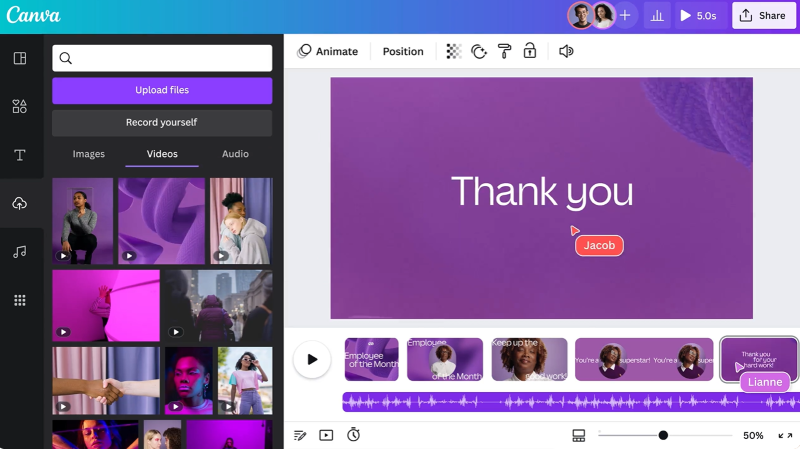
Task: Click the search magnifier icon
Action: (x=66, y=58)
